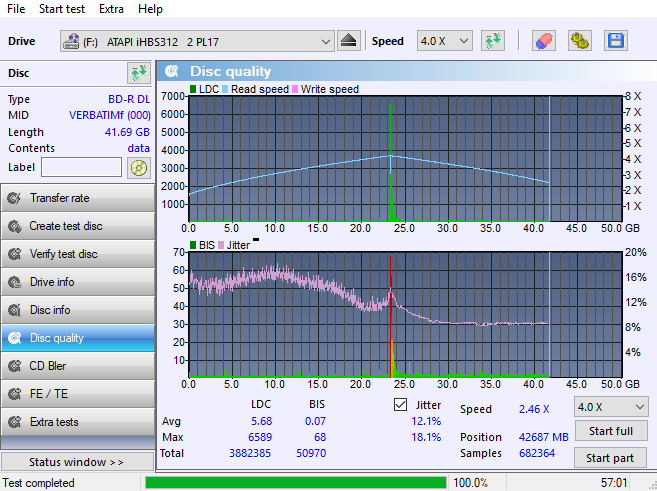Open the speed dropdown above Start full
This screenshot has width=657, height=491.
(x=610, y=407)
